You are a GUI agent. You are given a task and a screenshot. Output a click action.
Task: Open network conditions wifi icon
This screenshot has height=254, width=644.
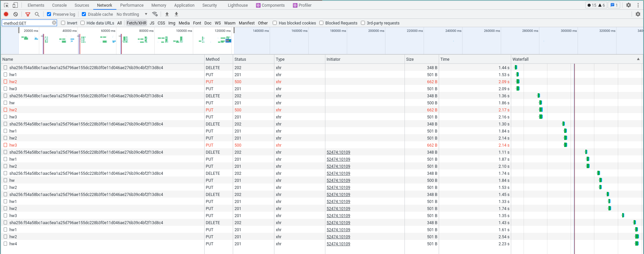coord(155,14)
